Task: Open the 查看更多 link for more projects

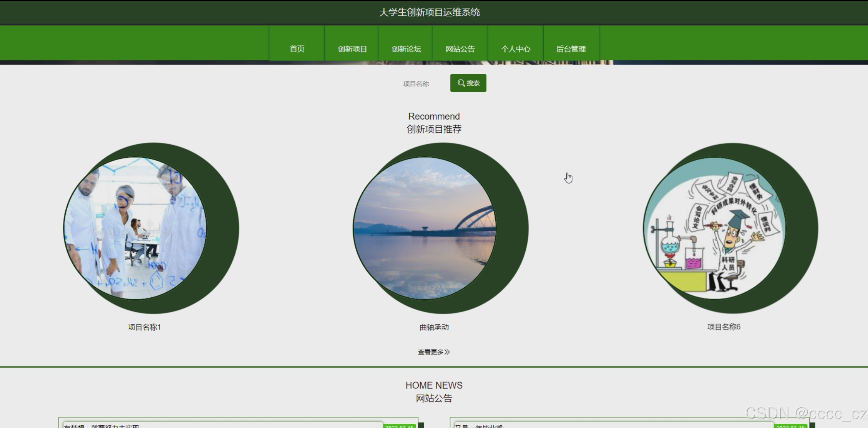Action: pyautogui.click(x=433, y=351)
